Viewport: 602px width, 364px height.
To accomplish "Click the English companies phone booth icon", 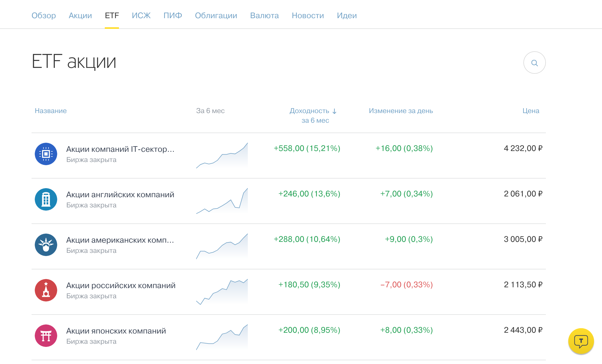I will click(46, 199).
